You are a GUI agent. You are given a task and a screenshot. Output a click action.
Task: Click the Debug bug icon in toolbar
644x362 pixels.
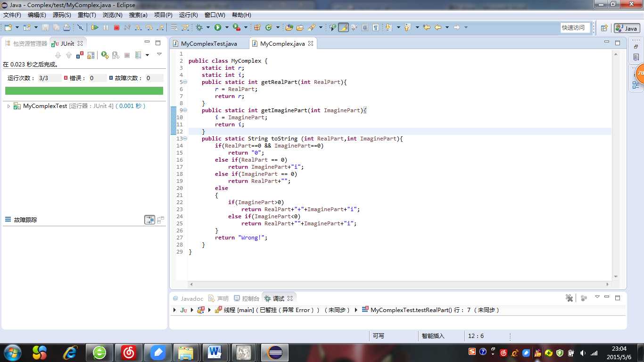coord(199,28)
